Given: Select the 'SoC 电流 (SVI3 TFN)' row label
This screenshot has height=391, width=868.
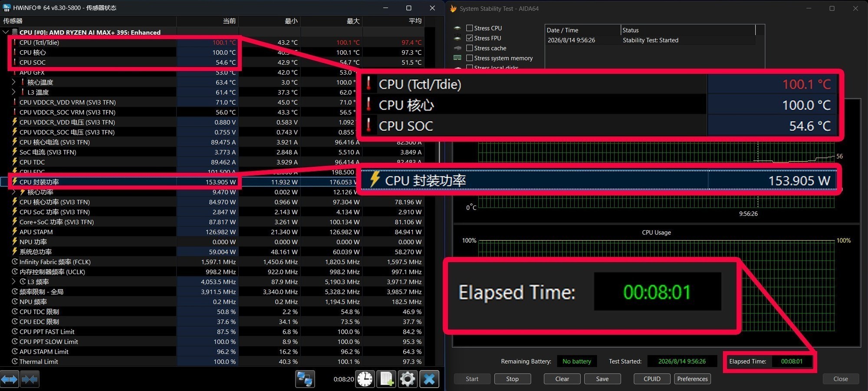Looking at the screenshot, I should pos(48,152).
